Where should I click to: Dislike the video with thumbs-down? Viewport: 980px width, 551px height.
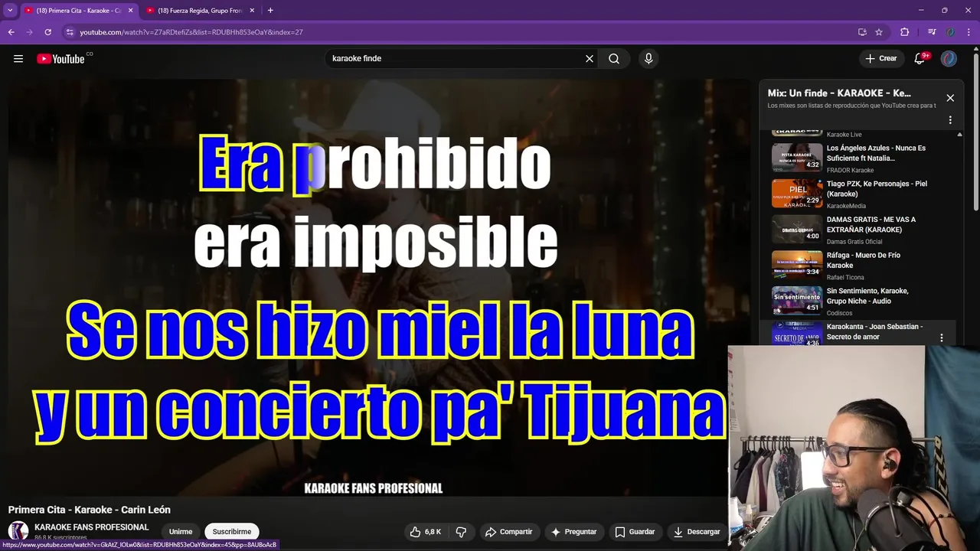(x=461, y=532)
